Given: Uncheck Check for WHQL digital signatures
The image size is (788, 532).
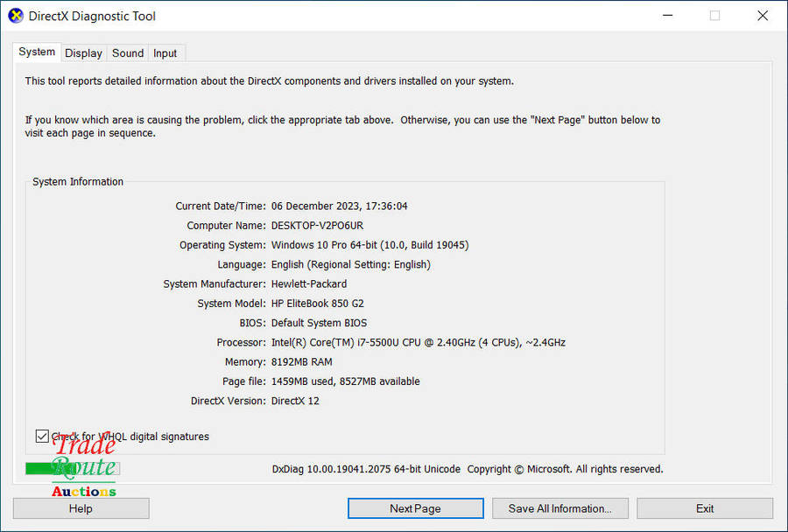Looking at the screenshot, I should click(x=42, y=436).
